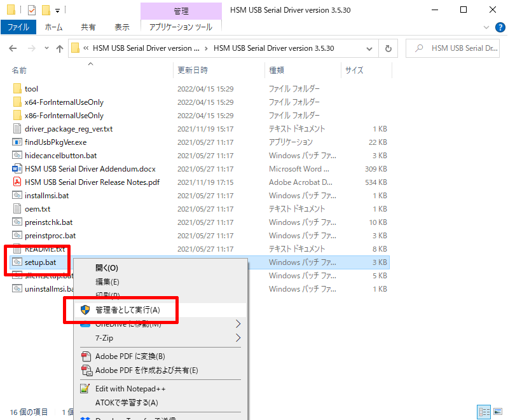
Task: Click the 16 個の項目 status bar text
Action: coord(29,412)
